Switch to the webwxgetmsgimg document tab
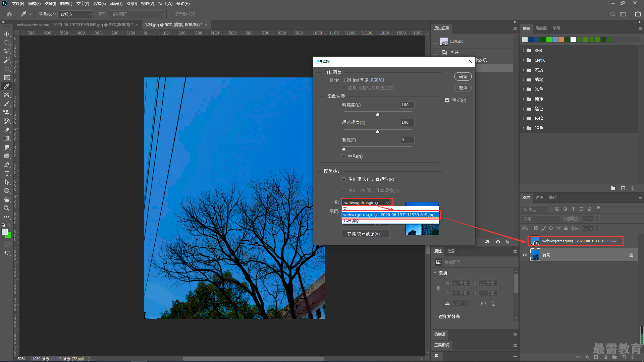This screenshot has height=362, width=644. 75,25
